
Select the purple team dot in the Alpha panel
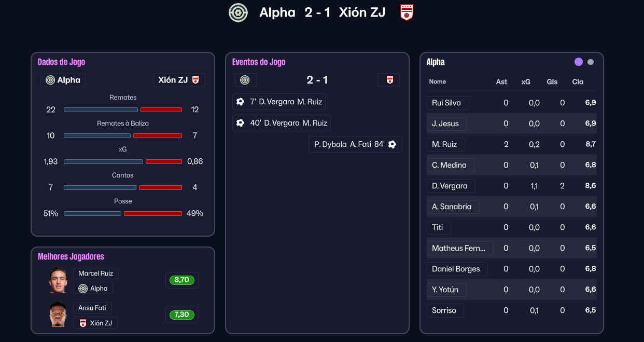(x=579, y=62)
